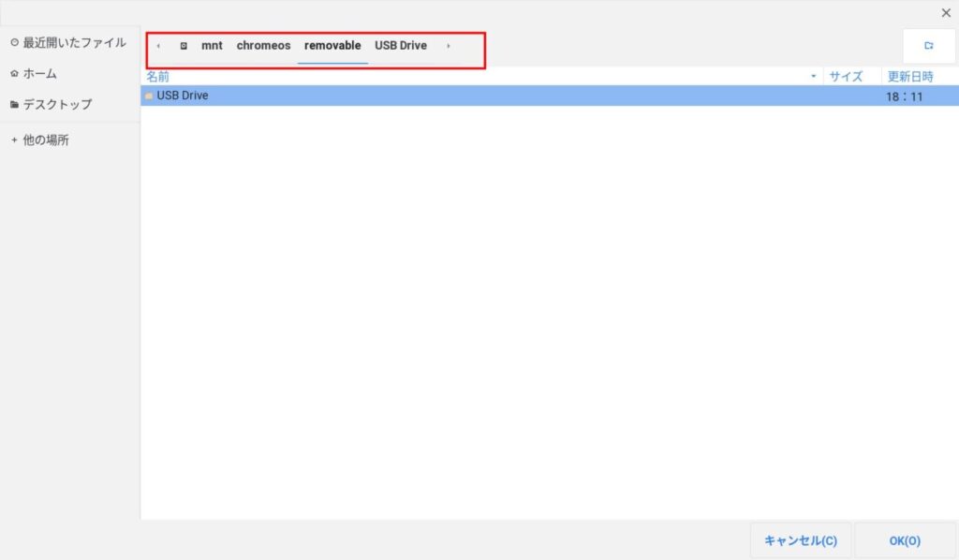Open chromeos from the breadcrumb path
The width and height of the screenshot is (959, 560).
pyautogui.click(x=263, y=45)
